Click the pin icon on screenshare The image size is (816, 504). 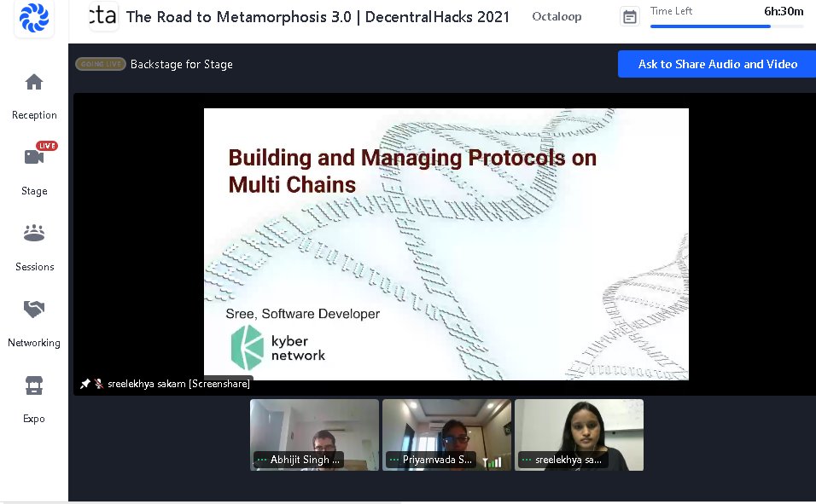click(x=85, y=384)
